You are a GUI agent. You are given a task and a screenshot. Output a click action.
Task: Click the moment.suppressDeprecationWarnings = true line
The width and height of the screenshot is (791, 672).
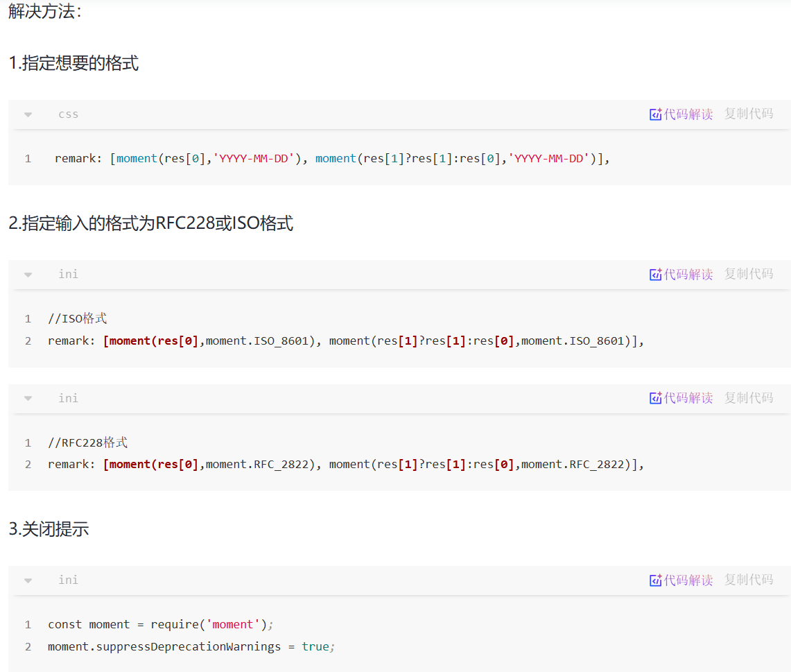point(191,647)
